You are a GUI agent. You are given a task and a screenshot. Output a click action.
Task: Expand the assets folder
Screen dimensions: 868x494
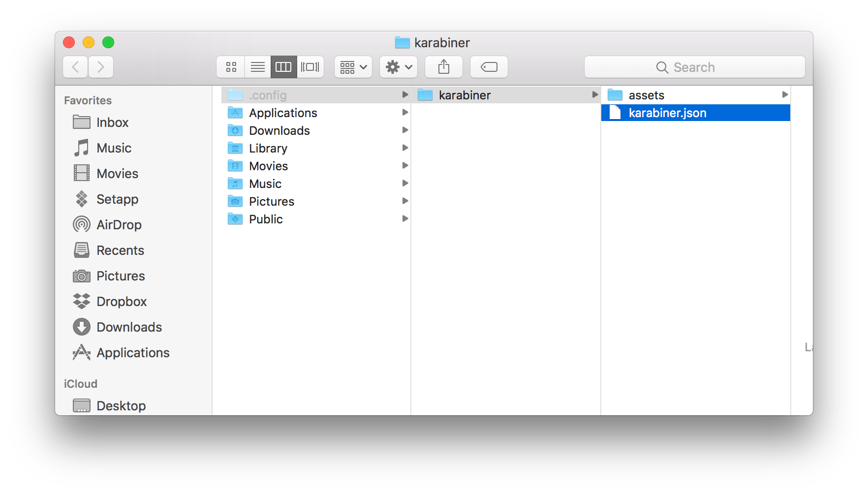pyautogui.click(x=646, y=95)
